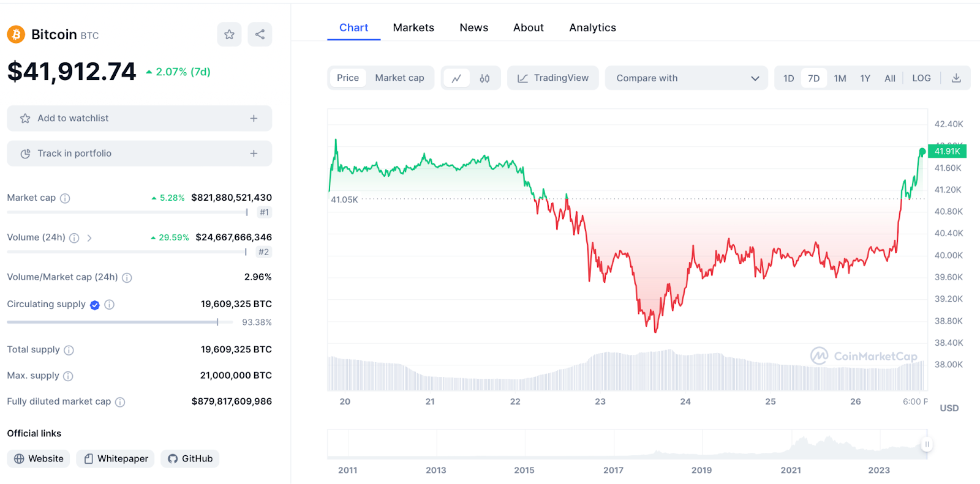Track Bitcoin in portfolio
The image size is (980, 484).
coord(139,154)
